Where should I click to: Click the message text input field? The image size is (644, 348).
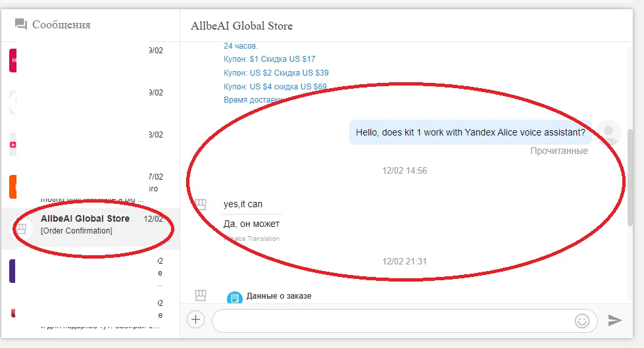pyautogui.click(x=404, y=320)
